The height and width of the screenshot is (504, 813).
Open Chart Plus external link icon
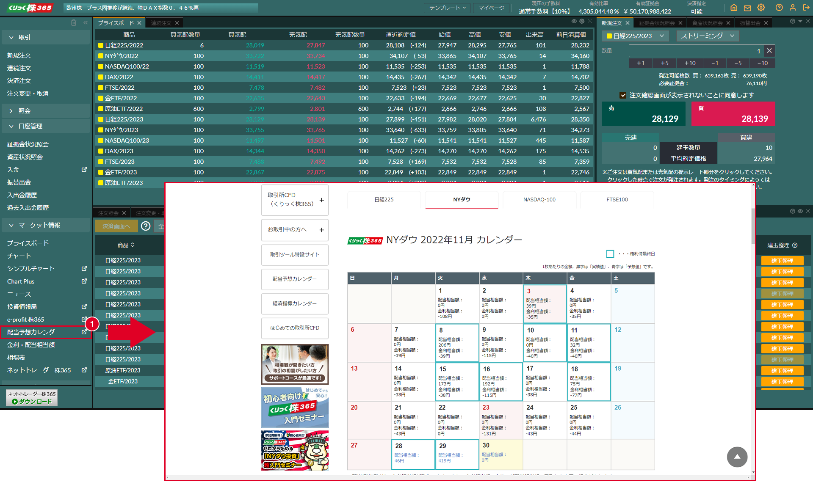click(x=84, y=281)
